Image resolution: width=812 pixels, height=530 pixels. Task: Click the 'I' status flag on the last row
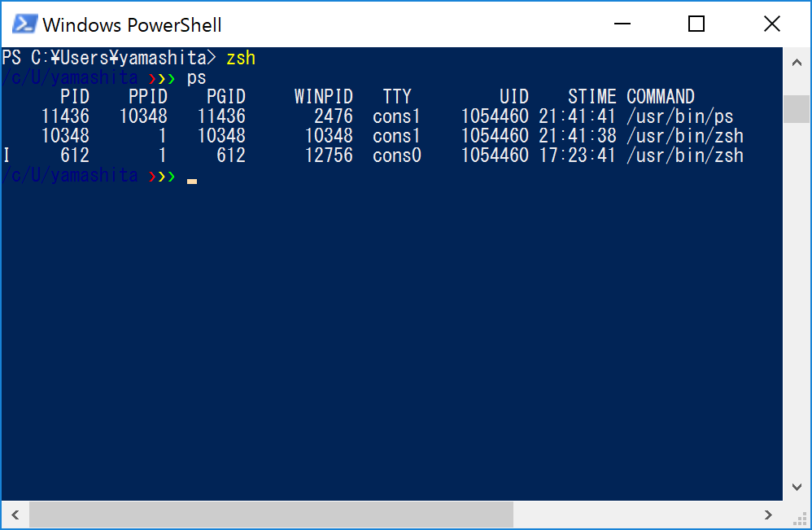(x=7, y=155)
